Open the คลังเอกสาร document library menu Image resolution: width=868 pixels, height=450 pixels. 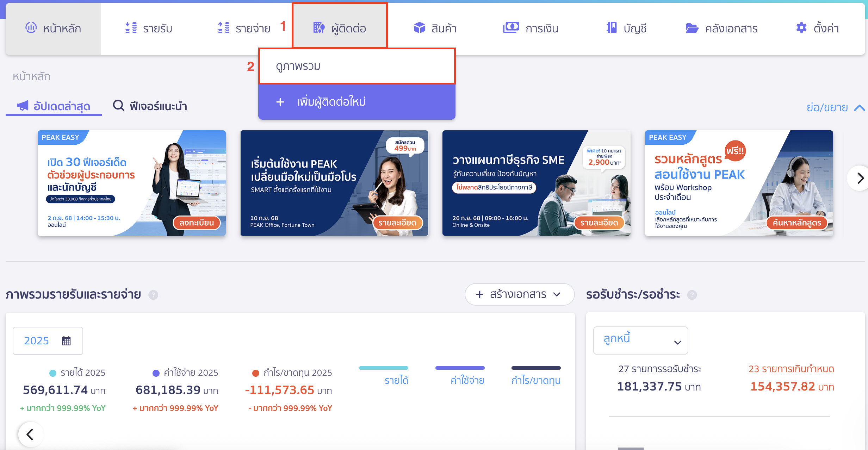pyautogui.click(x=721, y=28)
